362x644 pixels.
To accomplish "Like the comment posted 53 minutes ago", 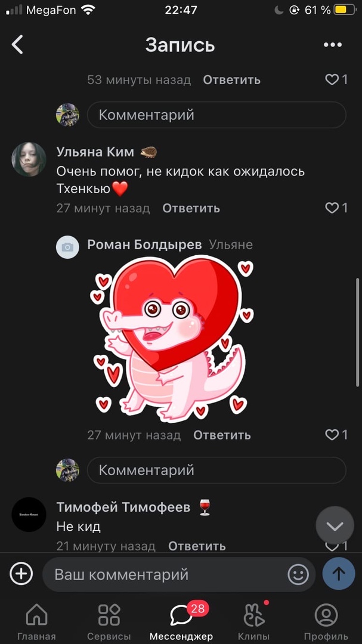I will pos(336,80).
